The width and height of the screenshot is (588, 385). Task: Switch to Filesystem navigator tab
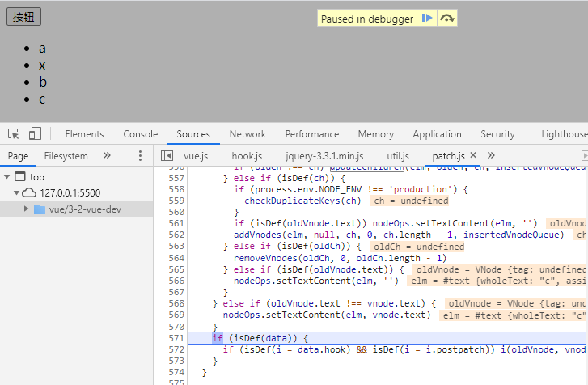(66, 156)
